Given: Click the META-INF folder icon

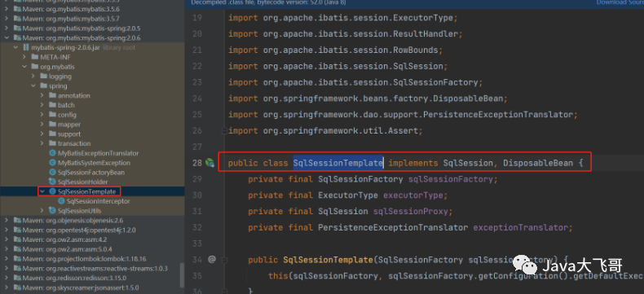Looking at the screenshot, I should pyautogui.click(x=35, y=57).
